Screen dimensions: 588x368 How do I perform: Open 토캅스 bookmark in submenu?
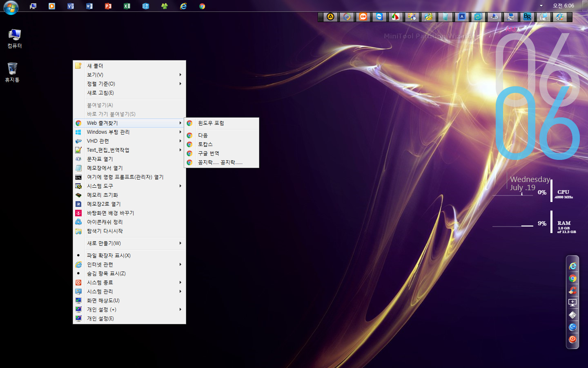[222, 144]
